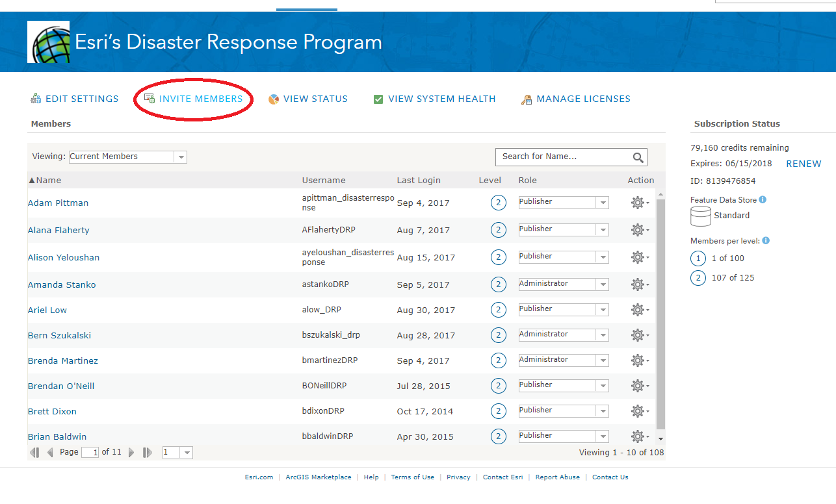Image resolution: width=836 pixels, height=504 pixels.
Task: Click the Members per level info icon
Action: point(766,240)
